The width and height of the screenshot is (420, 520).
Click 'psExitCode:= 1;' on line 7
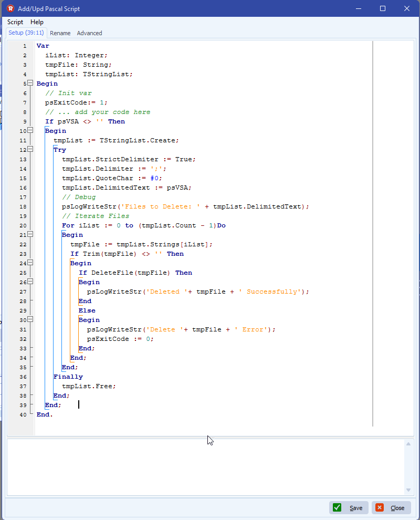[x=76, y=102]
